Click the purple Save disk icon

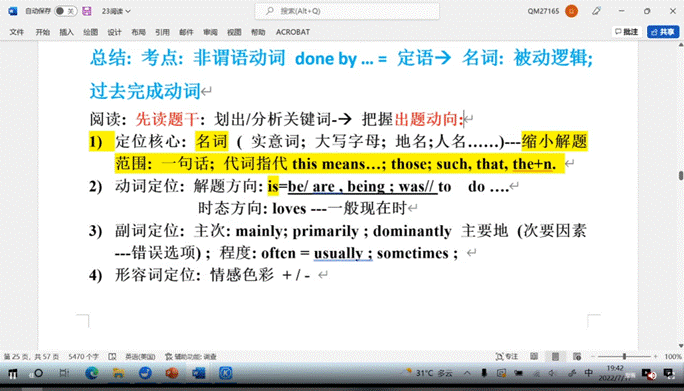(x=87, y=11)
